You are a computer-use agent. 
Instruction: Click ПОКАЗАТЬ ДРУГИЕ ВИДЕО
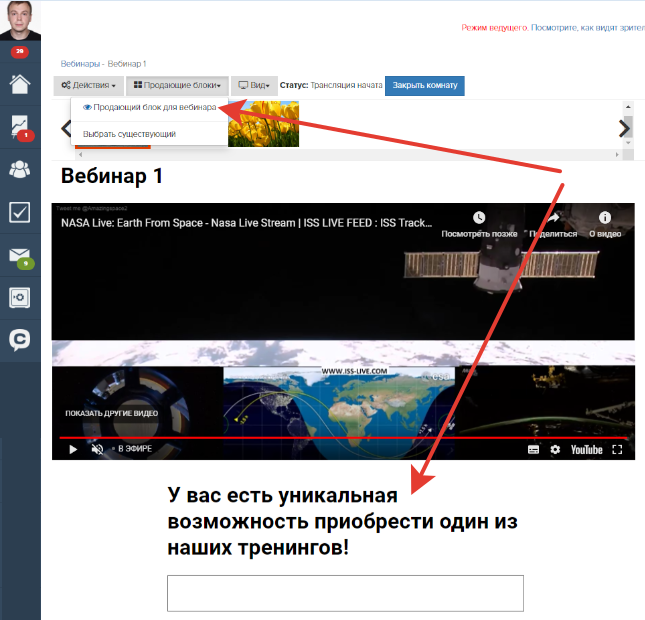click(111, 413)
